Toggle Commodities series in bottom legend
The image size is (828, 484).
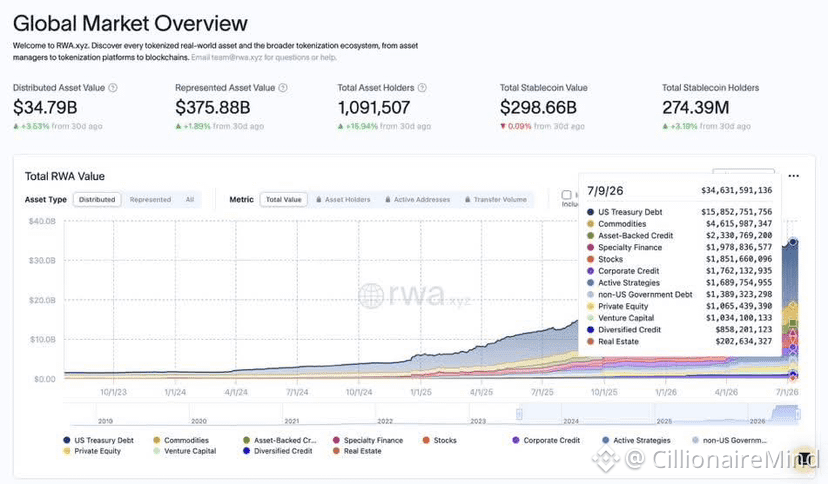pos(181,440)
